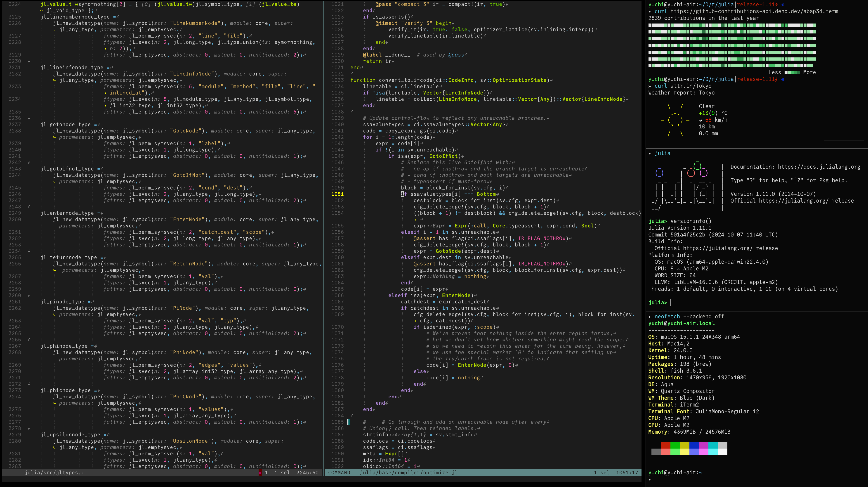Click 'Weather report: Tokyo' heading
Screen dimensions: 868x487
(681, 93)
